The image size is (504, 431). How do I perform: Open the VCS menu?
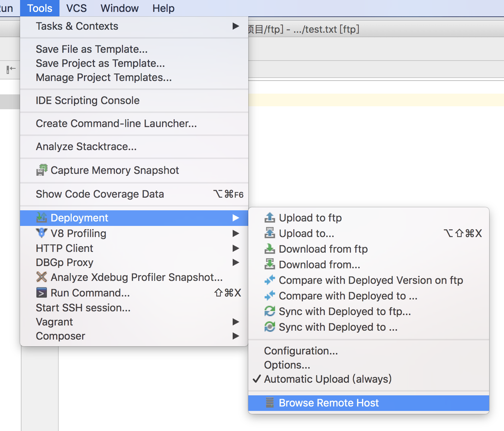(77, 8)
